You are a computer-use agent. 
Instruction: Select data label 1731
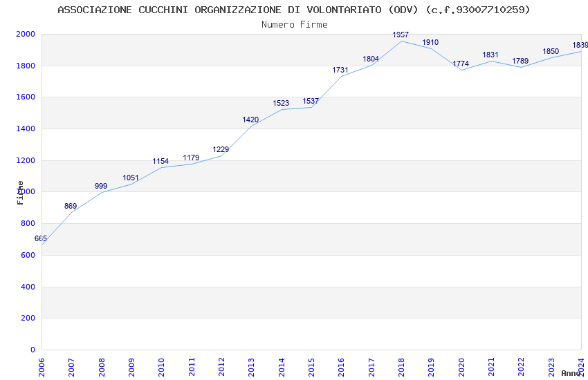tap(340, 70)
